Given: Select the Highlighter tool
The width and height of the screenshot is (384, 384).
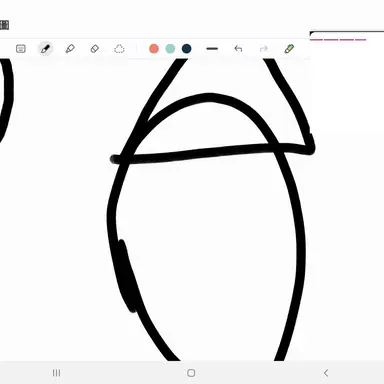Looking at the screenshot, I should [x=70, y=49].
